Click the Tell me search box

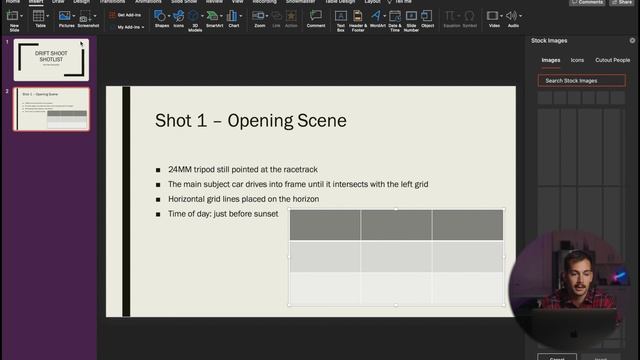click(x=400, y=2)
